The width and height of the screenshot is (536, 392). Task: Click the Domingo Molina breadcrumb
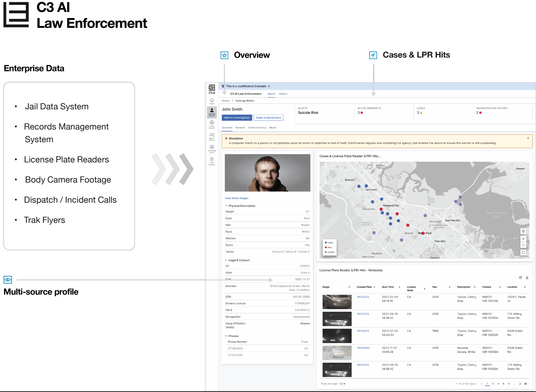pyautogui.click(x=245, y=101)
